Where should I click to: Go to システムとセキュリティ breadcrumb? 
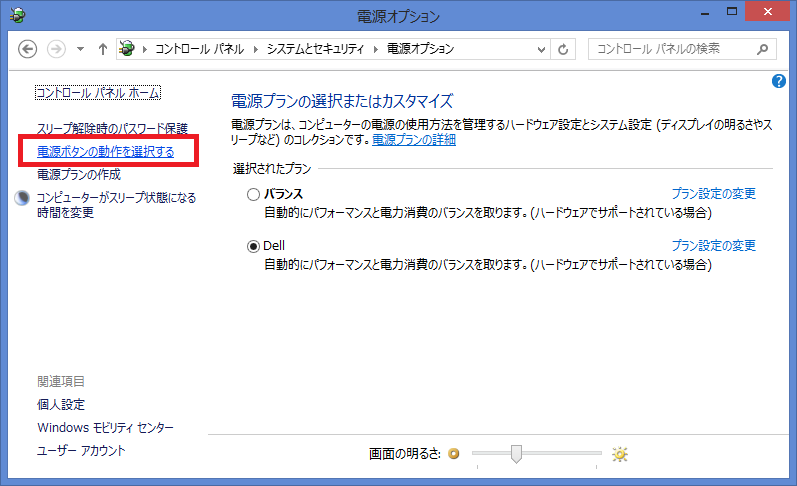tap(317, 49)
